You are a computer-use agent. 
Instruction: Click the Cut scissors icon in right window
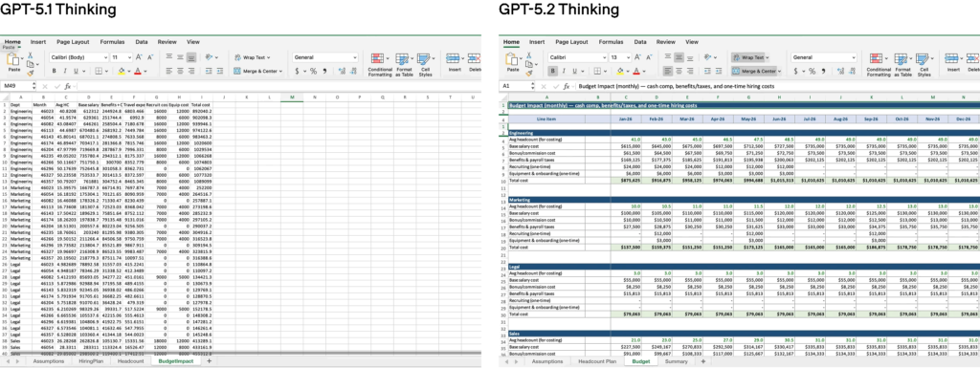coord(528,54)
